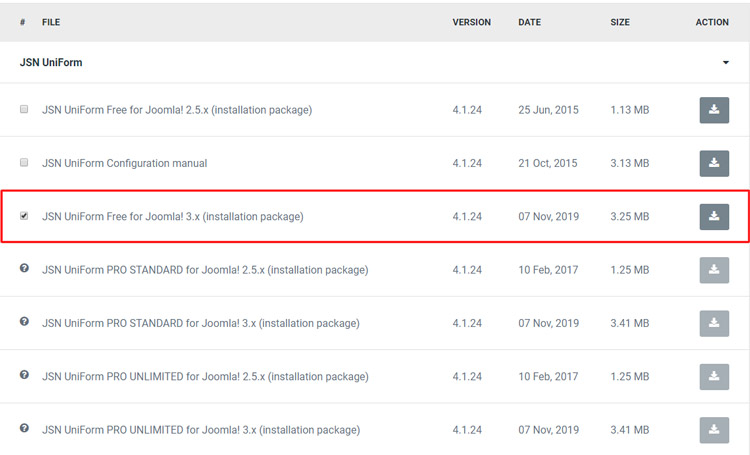750x455 pixels.
Task: Click the ACTION column header
Action: (x=712, y=22)
